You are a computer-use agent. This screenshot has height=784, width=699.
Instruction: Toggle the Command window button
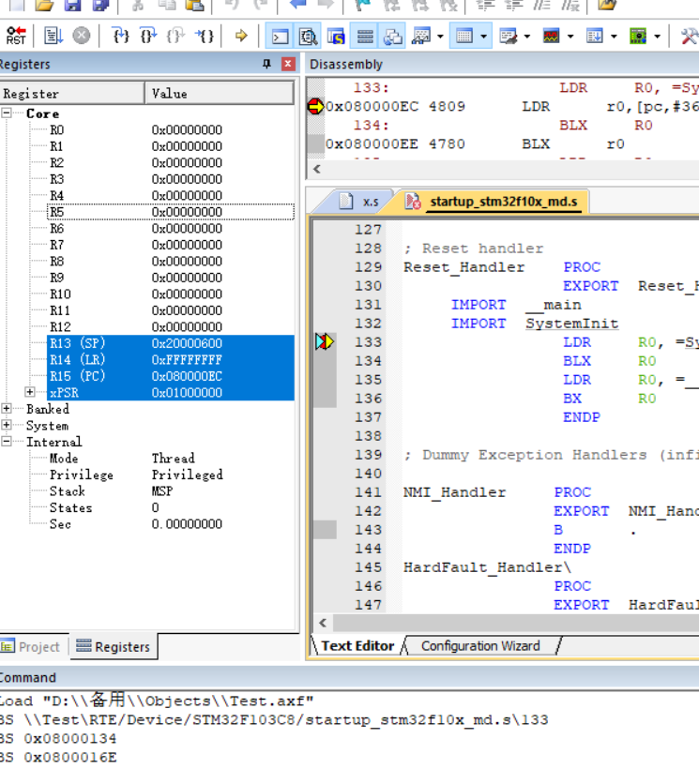[280, 36]
